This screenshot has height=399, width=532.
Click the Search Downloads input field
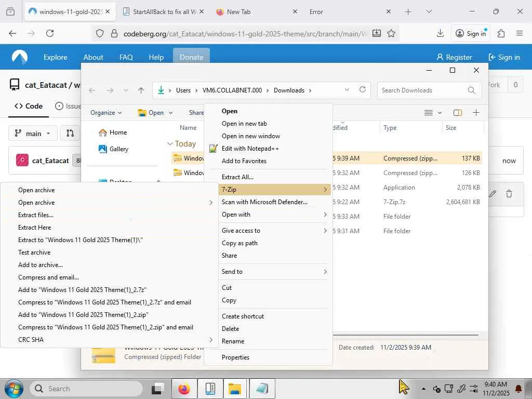pyautogui.click(x=429, y=90)
